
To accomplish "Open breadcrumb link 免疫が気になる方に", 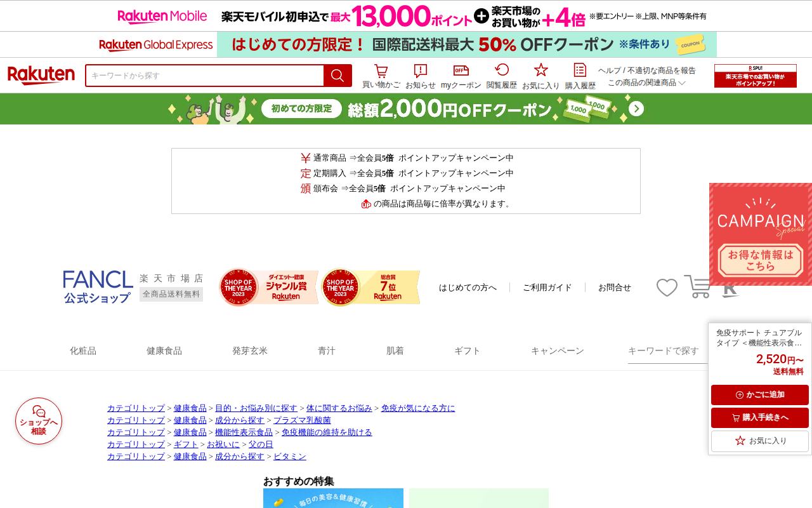I will (418, 408).
